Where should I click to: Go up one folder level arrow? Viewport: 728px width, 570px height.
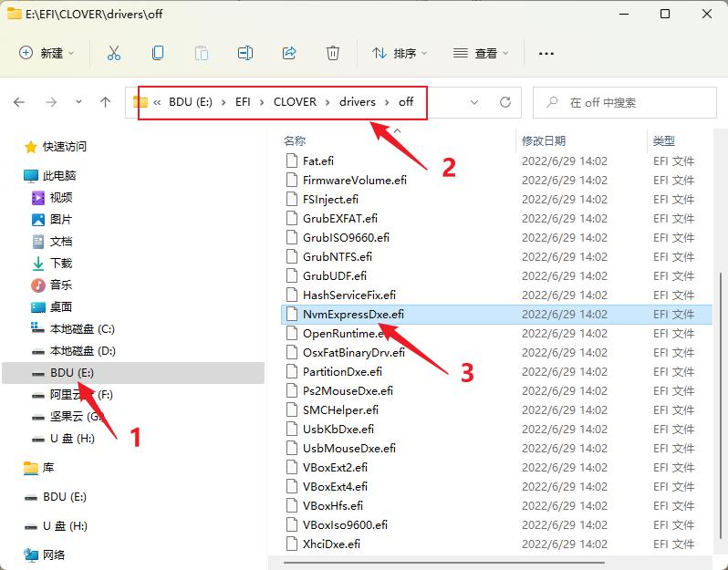105,102
